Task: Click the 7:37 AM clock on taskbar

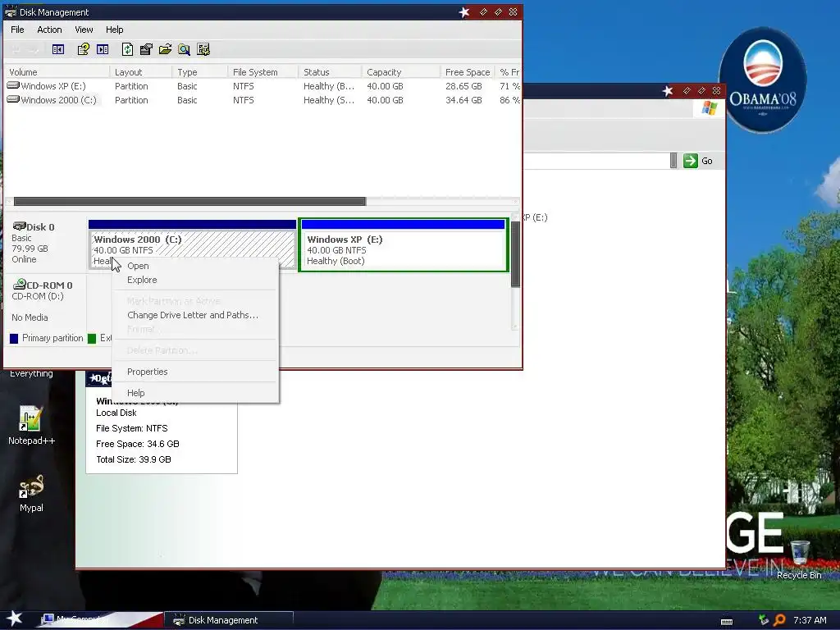Action: pyautogui.click(x=810, y=620)
